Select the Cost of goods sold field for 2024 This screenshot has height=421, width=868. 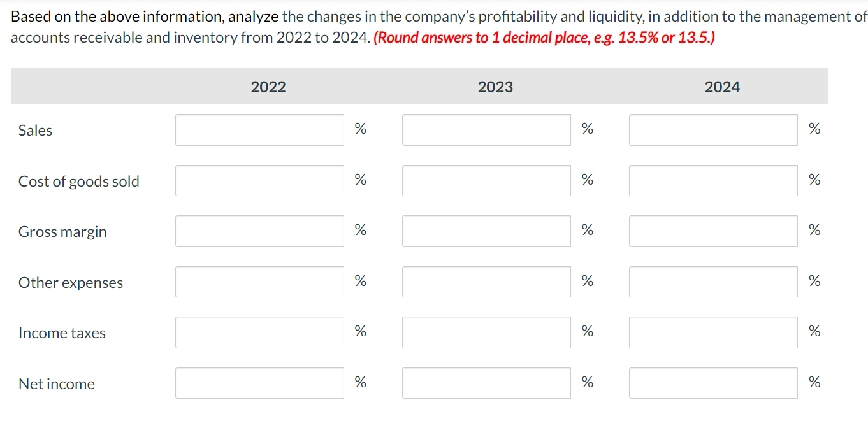click(x=712, y=180)
